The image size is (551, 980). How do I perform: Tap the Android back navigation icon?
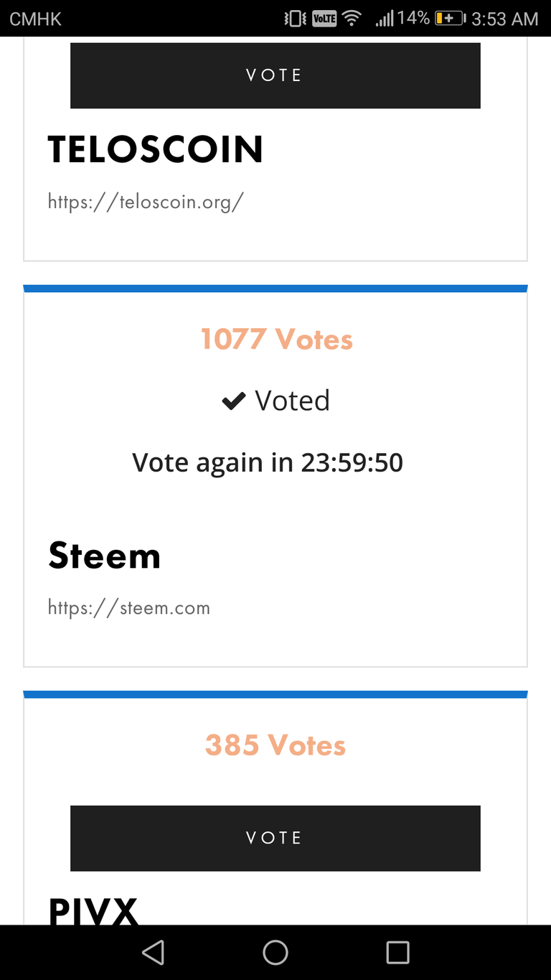click(x=153, y=952)
